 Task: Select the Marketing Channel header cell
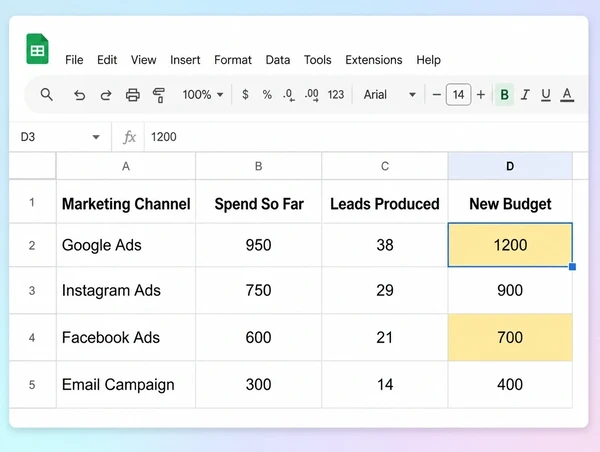coord(126,204)
